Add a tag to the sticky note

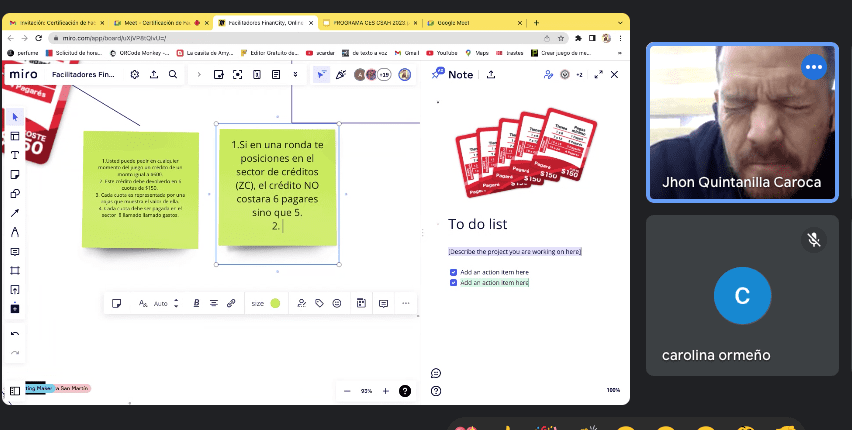click(320, 303)
